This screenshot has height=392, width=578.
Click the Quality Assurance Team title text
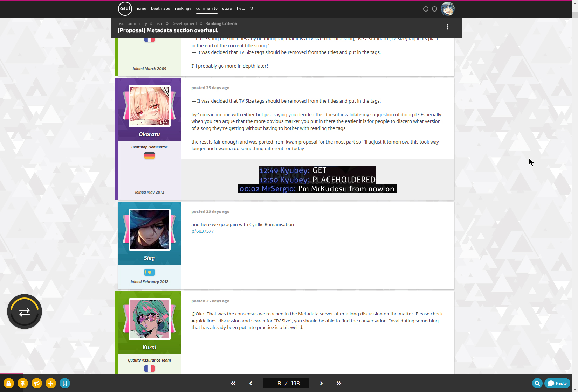point(149,360)
